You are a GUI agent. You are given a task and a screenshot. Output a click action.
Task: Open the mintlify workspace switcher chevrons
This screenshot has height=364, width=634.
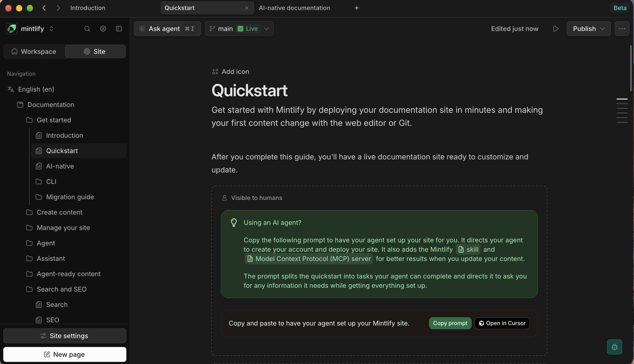click(52, 29)
